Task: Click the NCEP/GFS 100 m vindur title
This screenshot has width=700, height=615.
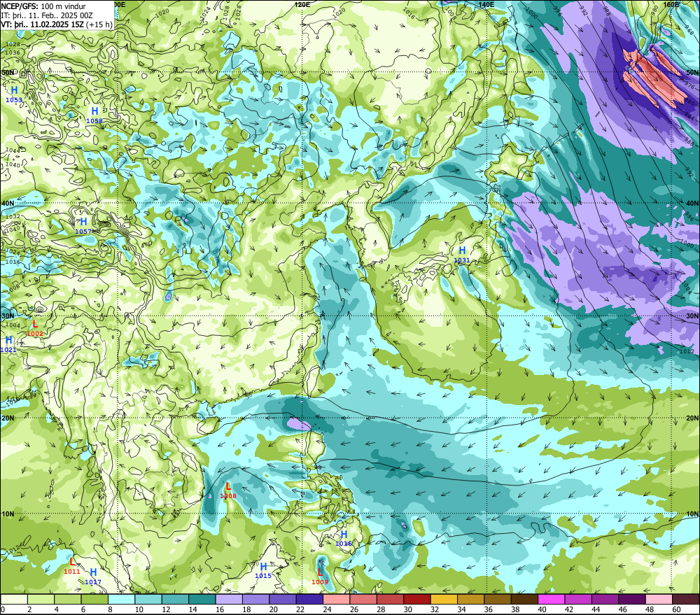Action: (x=43, y=6)
